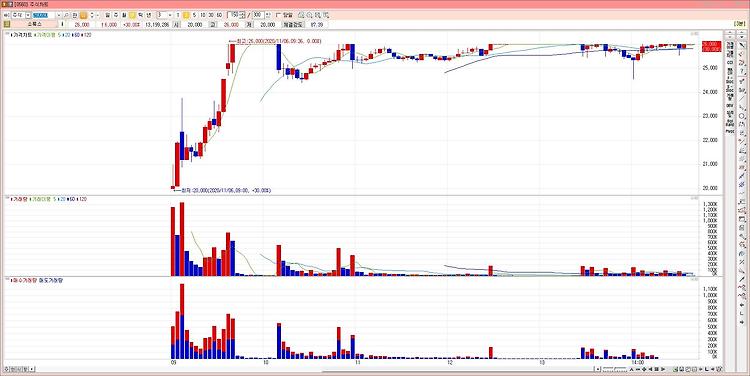The height and width of the screenshot is (376, 750).
Task: Switch to the 30-minute interval button
Action: click(x=211, y=15)
